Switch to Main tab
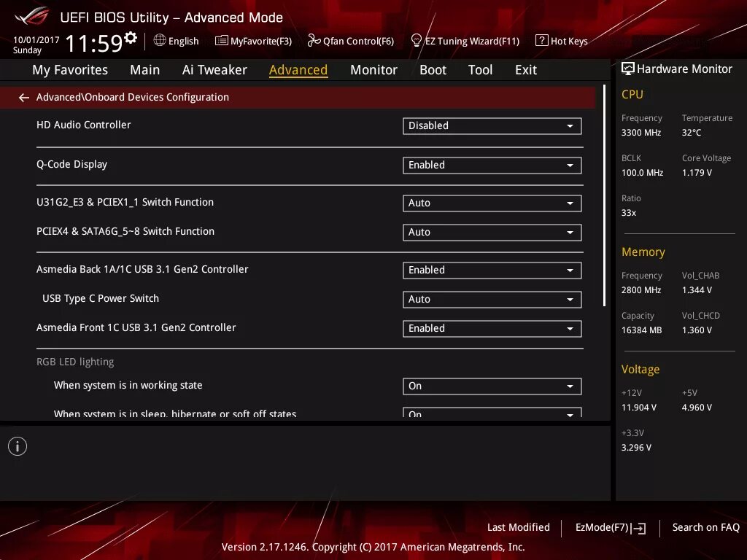 145,70
